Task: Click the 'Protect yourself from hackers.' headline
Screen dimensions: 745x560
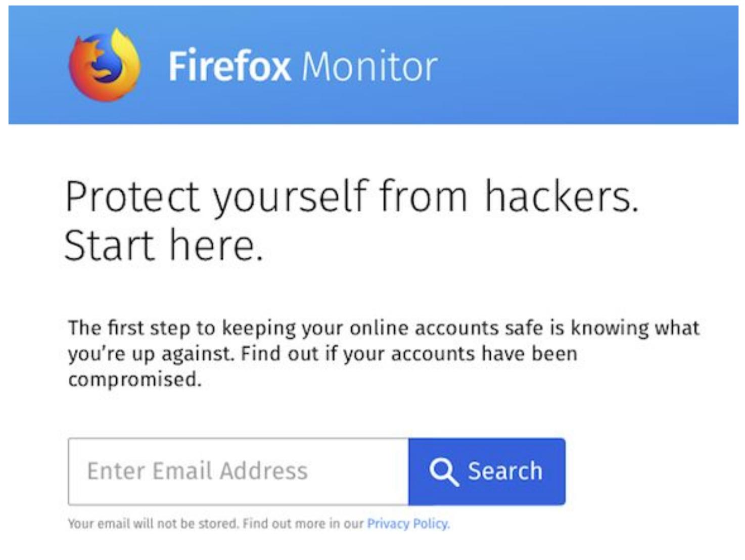Action: (x=352, y=197)
